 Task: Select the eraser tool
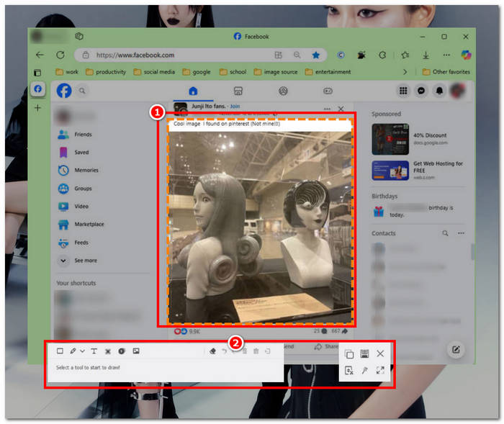(212, 351)
